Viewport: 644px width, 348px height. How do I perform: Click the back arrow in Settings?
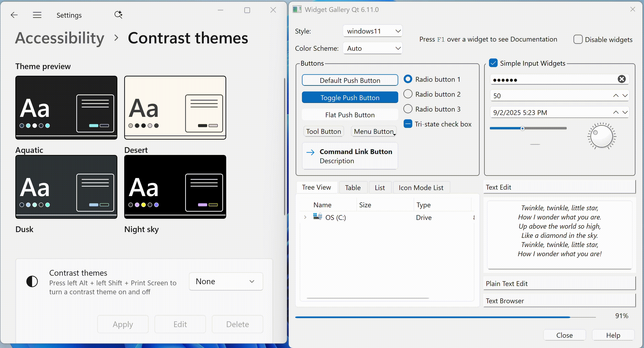pos(14,15)
